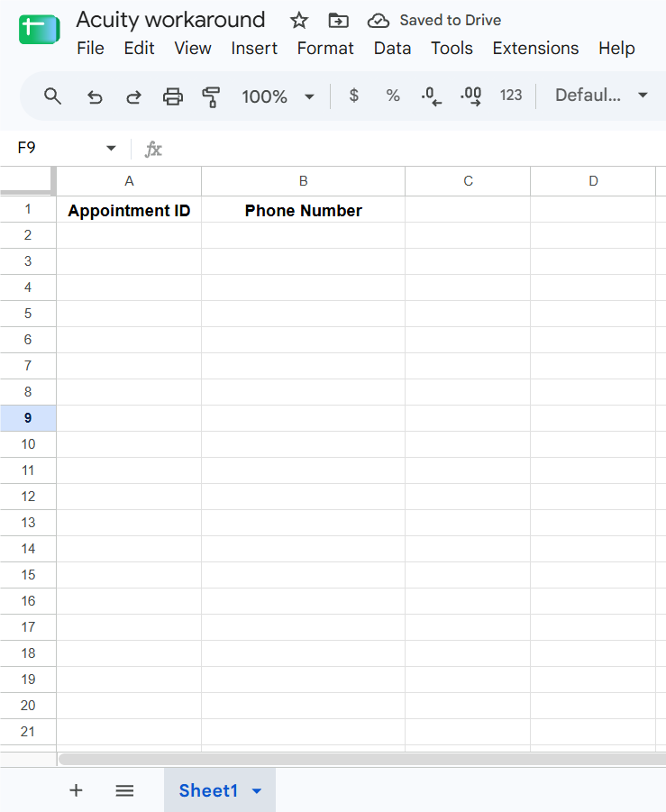666x812 pixels.
Task: Click the document title Acuity workaround
Action: 170,20
